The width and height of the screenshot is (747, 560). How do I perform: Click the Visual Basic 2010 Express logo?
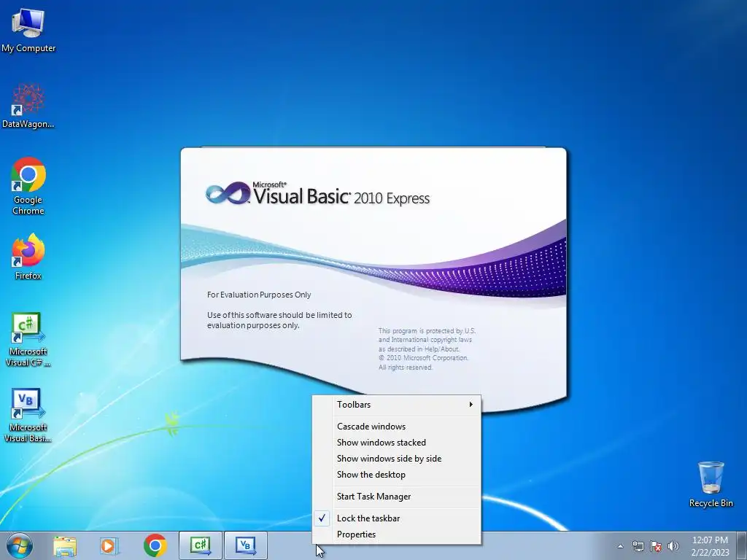pyautogui.click(x=318, y=194)
